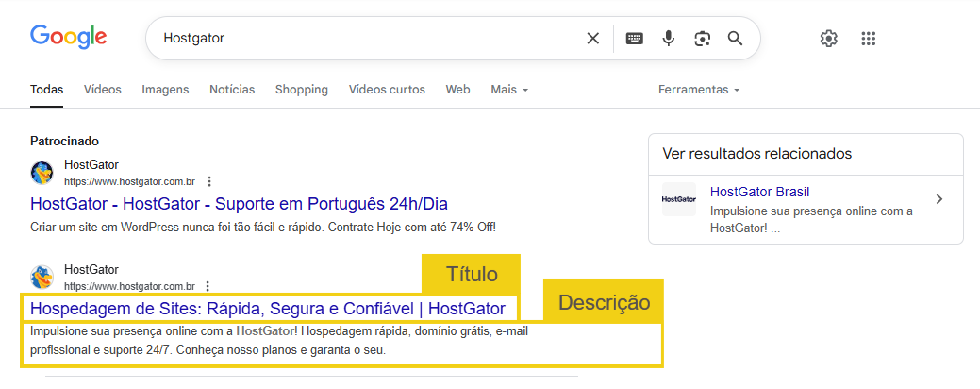Open the Shopping tab

(x=302, y=90)
